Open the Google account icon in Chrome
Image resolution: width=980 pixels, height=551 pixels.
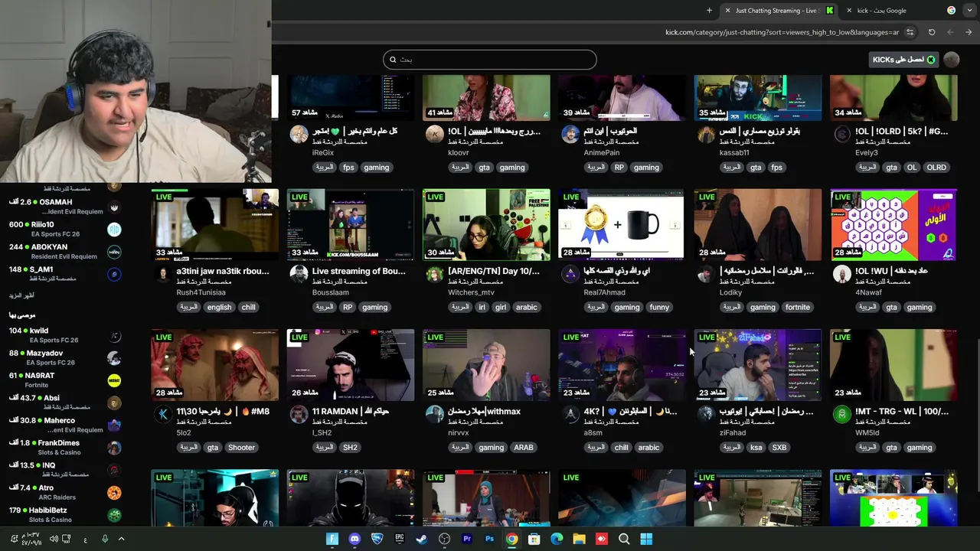[951, 11]
